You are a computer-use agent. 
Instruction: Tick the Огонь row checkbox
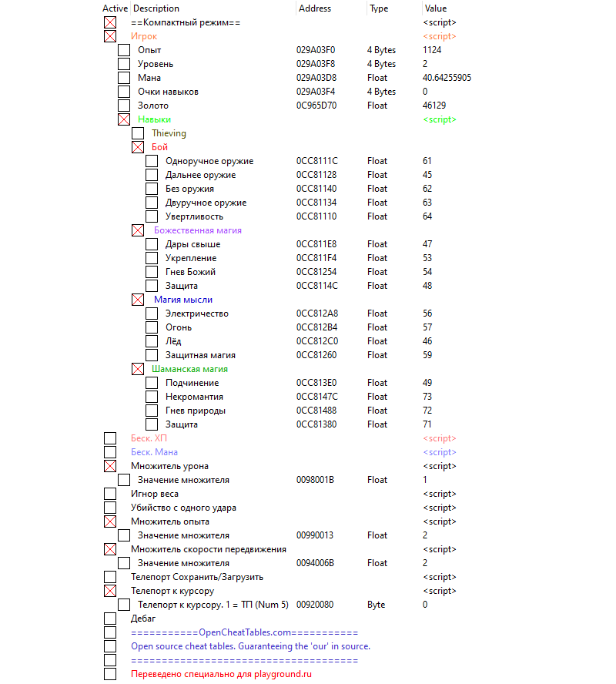pos(152,327)
